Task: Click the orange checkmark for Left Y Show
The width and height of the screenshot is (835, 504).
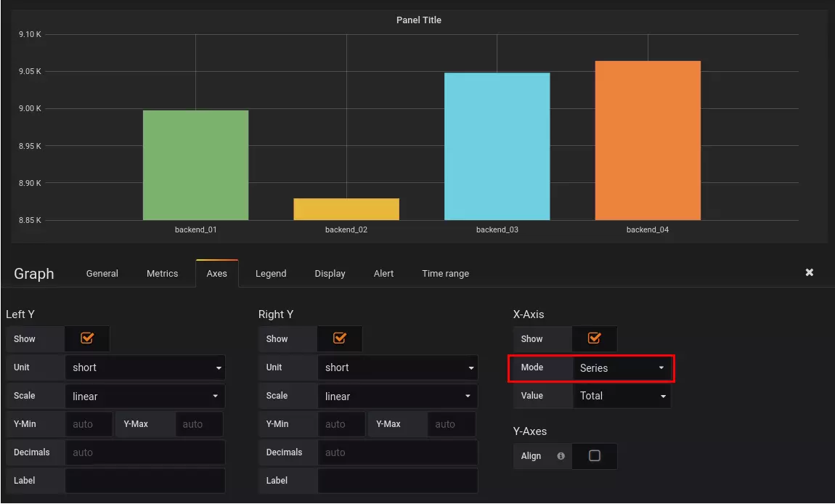Action: [x=86, y=338]
